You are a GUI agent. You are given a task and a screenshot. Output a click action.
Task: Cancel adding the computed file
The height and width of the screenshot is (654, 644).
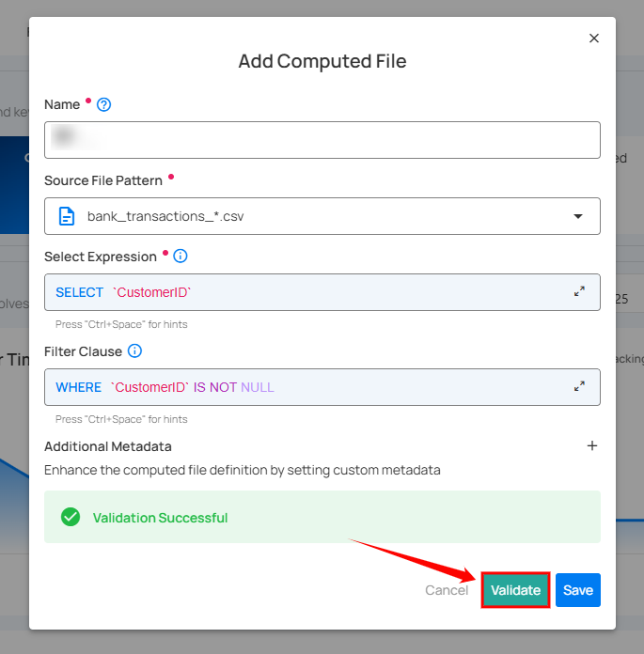[x=447, y=590]
